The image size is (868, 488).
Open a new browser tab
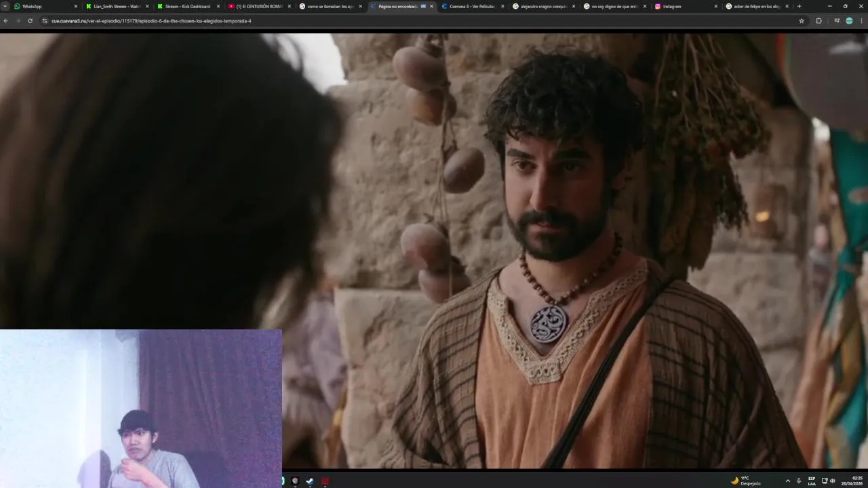799,6
